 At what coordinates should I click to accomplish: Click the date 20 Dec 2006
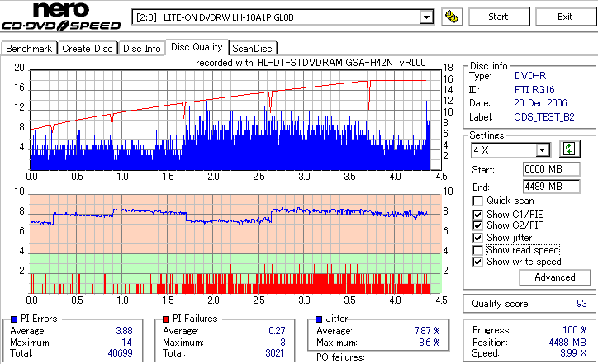coord(540,103)
